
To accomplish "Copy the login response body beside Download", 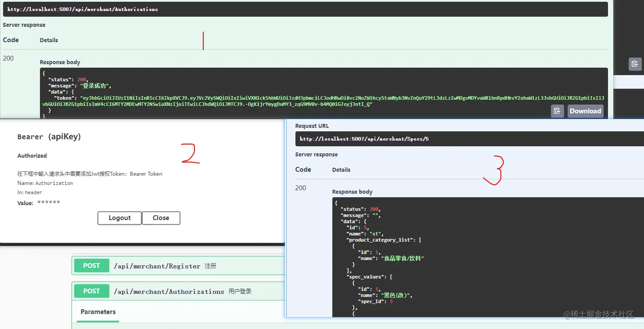I will pyautogui.click(x=557, y=111).
